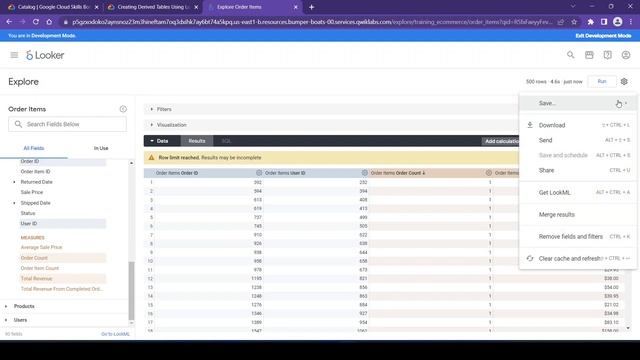Screen dimensions: 640x360
Task: Expand the Shipped Date dimension group
Action: 14,203
